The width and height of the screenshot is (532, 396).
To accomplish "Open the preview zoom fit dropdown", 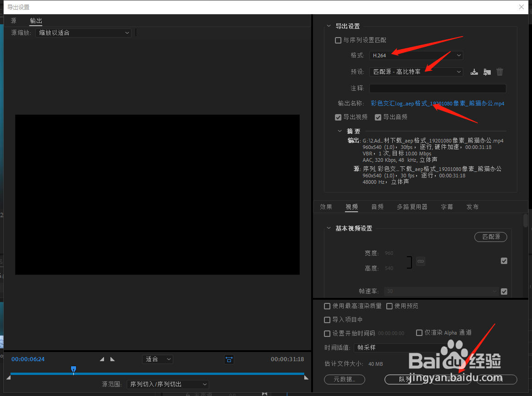I will pos(158,359).
